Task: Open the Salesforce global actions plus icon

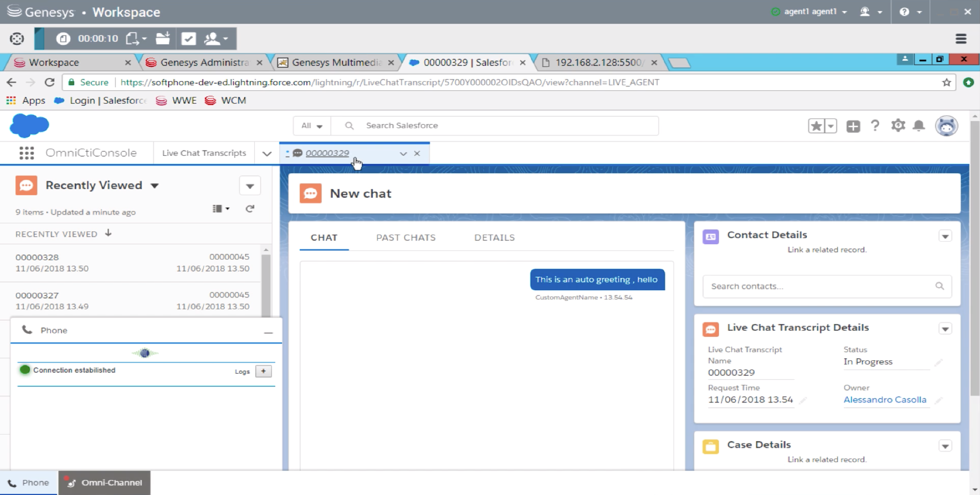Action: coord(853,125)
